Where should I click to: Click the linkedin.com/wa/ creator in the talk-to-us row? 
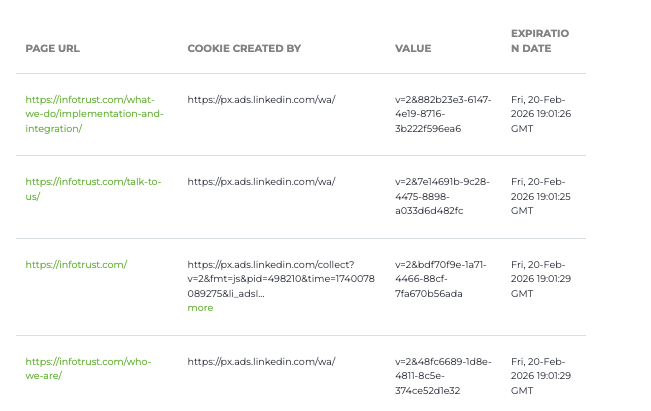261,182
